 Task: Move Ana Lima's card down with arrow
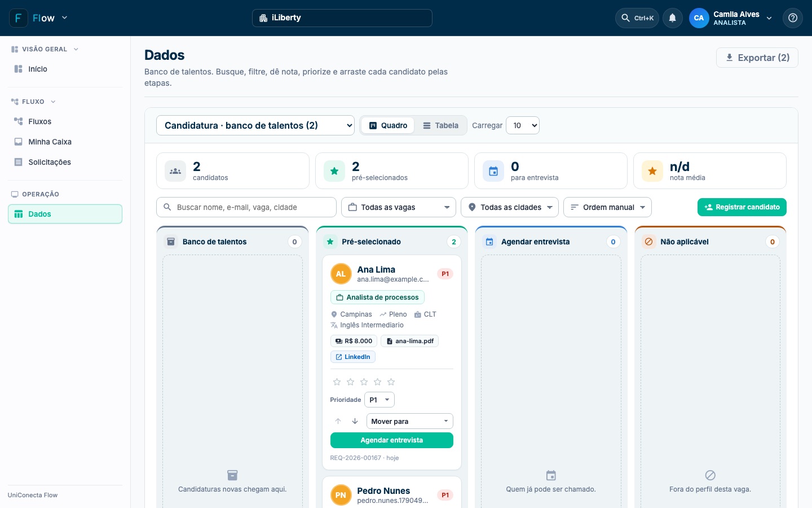(x=355, y=421)
